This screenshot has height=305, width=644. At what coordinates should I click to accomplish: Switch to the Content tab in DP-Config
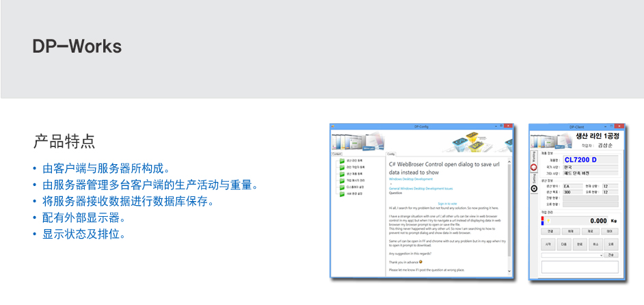point(337,154)
